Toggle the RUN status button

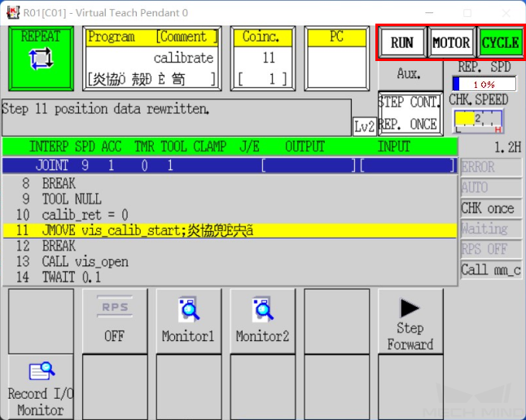click(x=402, y=42)
